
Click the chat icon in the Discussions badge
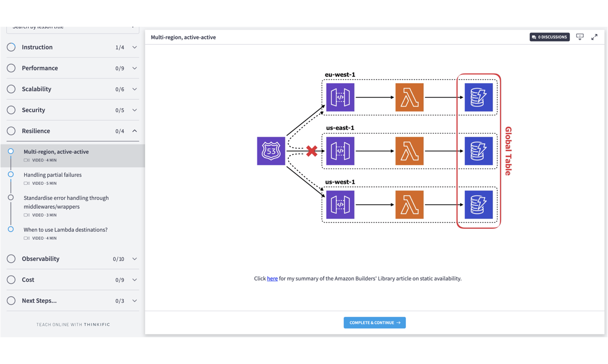(x=533, y=37)
